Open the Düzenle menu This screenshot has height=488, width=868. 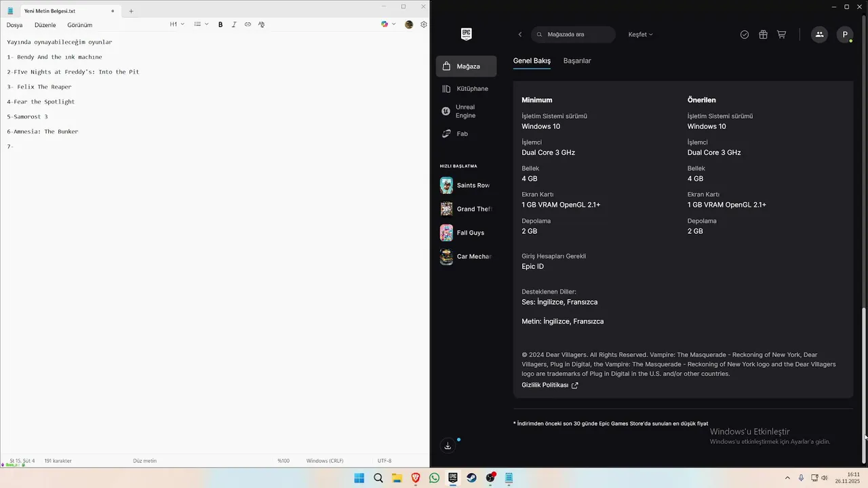click(45, 25)
